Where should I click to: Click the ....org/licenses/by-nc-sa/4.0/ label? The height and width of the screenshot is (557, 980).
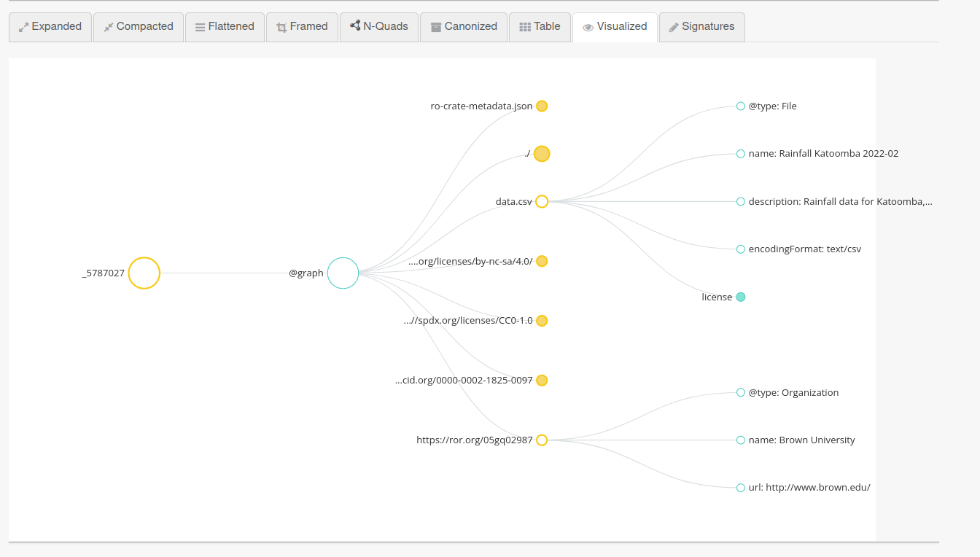click(x=470, y=261)
